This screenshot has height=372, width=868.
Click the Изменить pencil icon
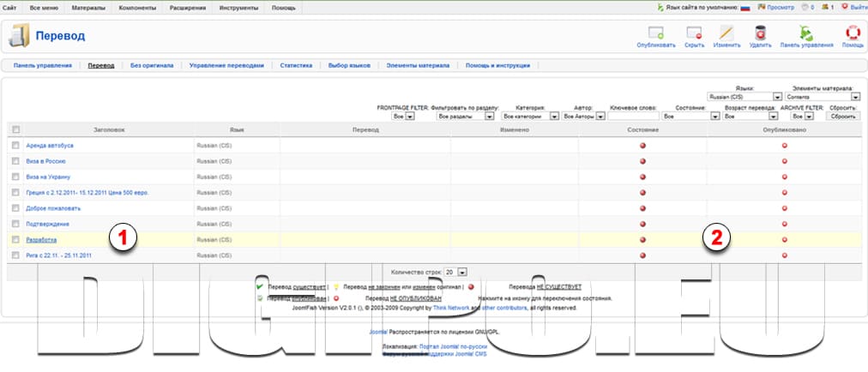click(725, 34)
